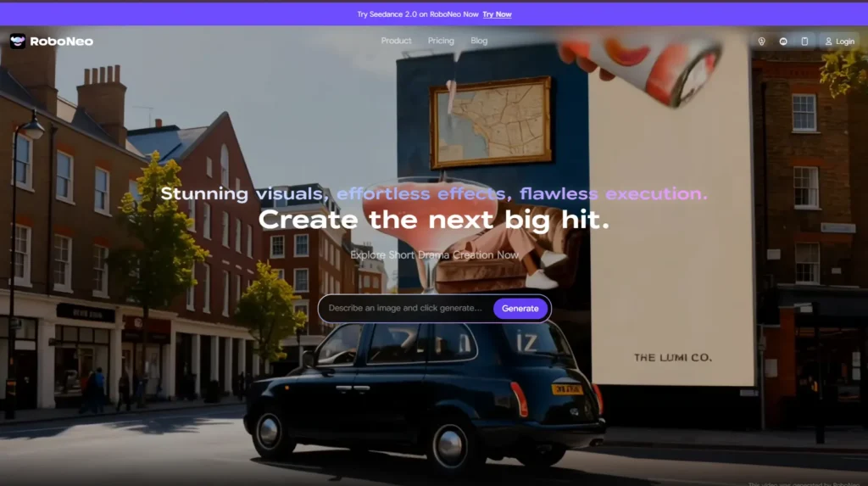Click the Login button

840,41
